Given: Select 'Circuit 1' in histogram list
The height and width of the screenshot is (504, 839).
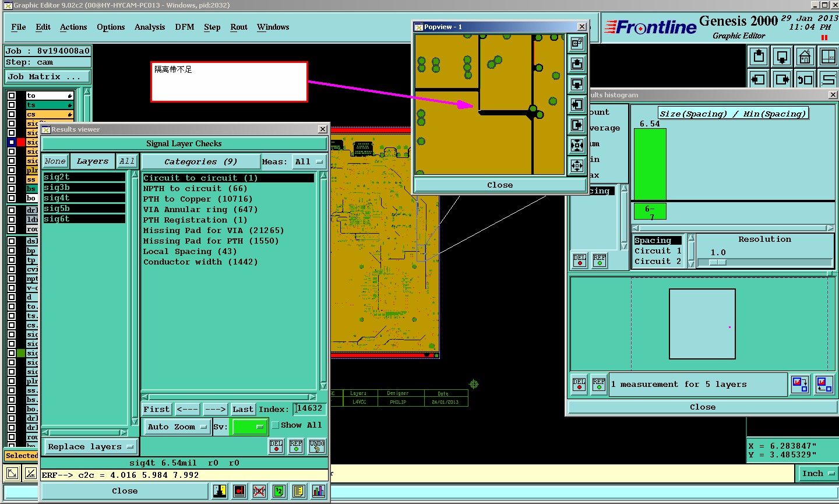Looking at the screenshot, I should coord(658,251).
